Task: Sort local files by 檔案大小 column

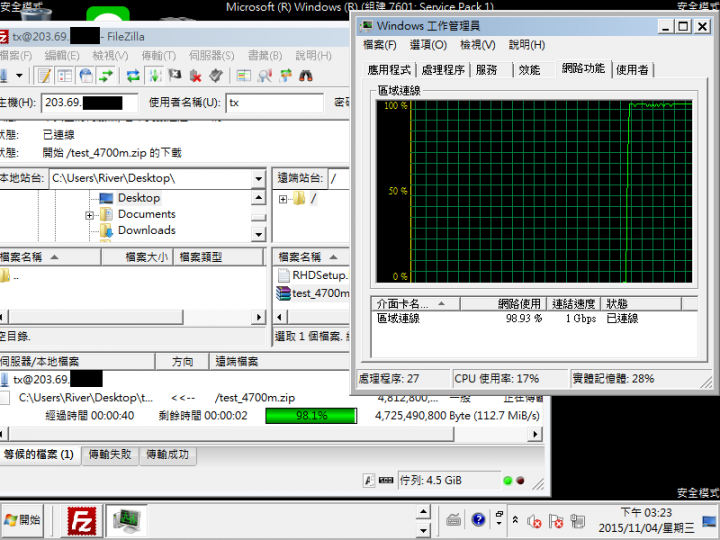Action: tap(137, 257)
